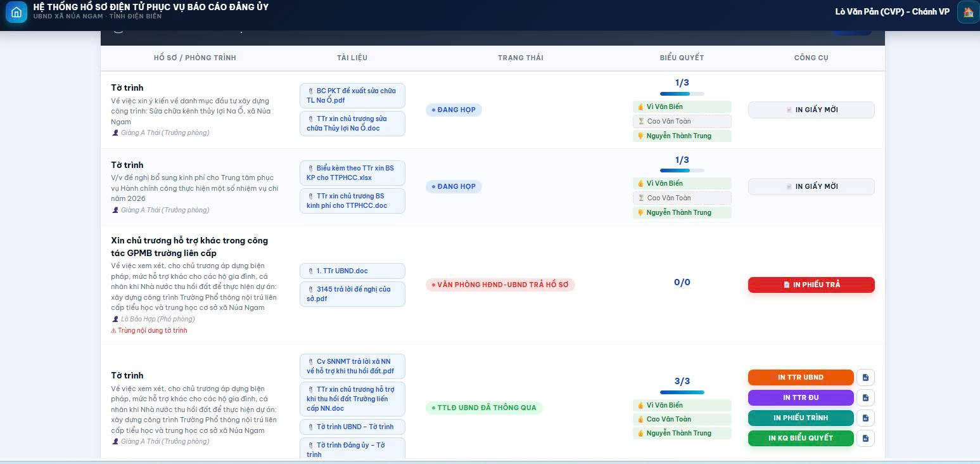Open the 1. TTr UBND.doc attachment
The image size is (980, 464).
[352, 271]
